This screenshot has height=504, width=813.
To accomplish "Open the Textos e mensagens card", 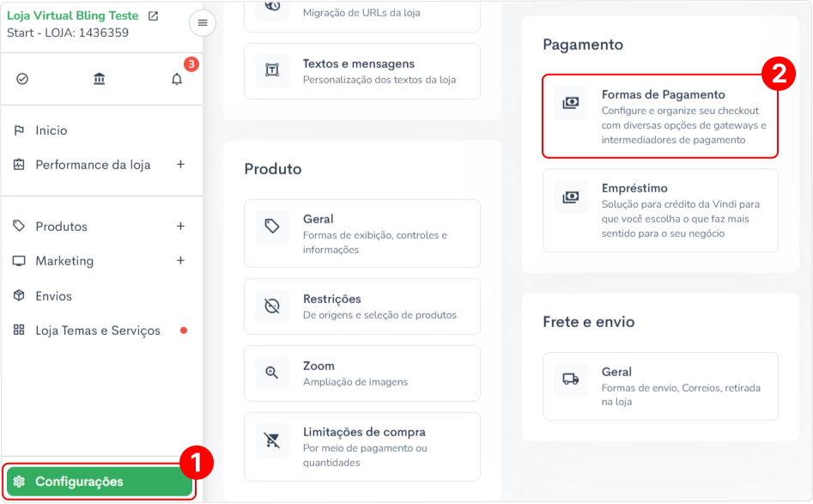I will 362,71.
